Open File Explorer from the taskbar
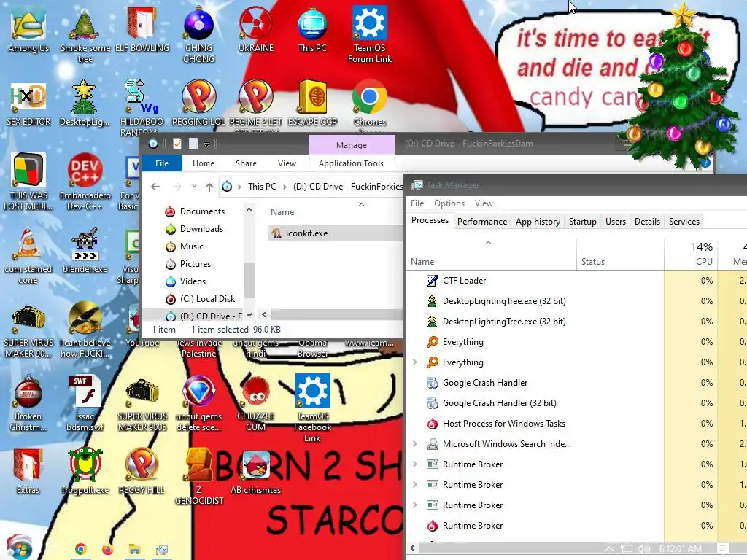Image resolution: width=747 pixels, height=560 pixels. coord(134,550)
